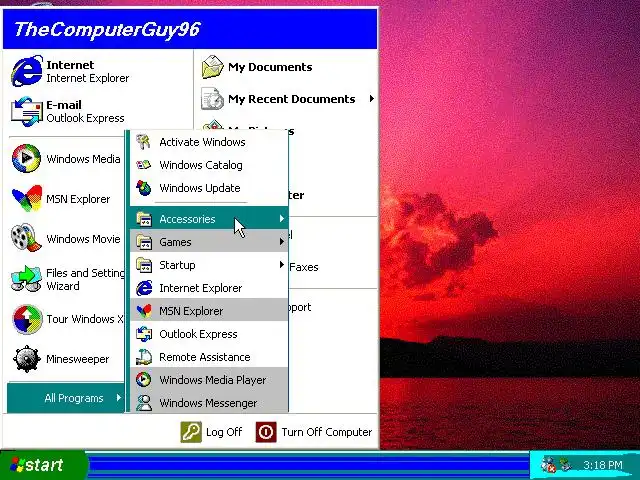Screen dimensions: 640x480
Task: Choose Windows Catalog from programs menu
Action: click(209, 165)
